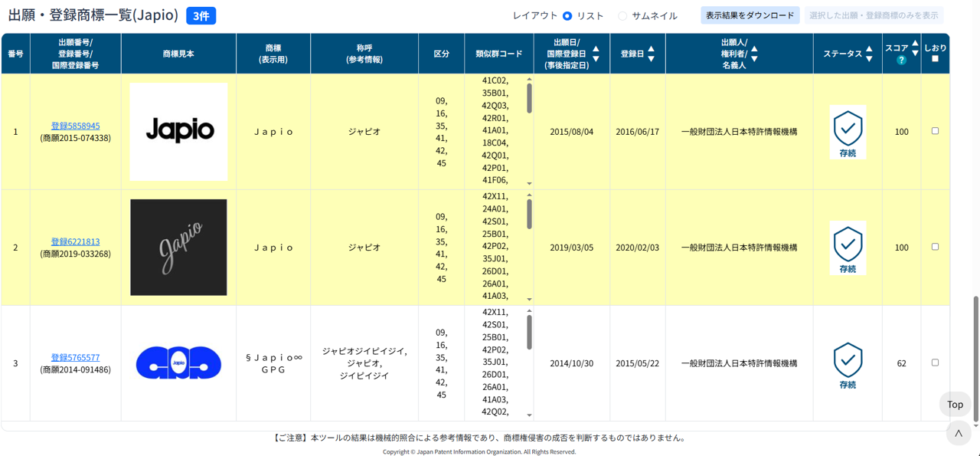Viewport: 980px width, 456px height.
Task: Sort 出願人 column ascending with up arrow
Action: [x=754, y=49]
